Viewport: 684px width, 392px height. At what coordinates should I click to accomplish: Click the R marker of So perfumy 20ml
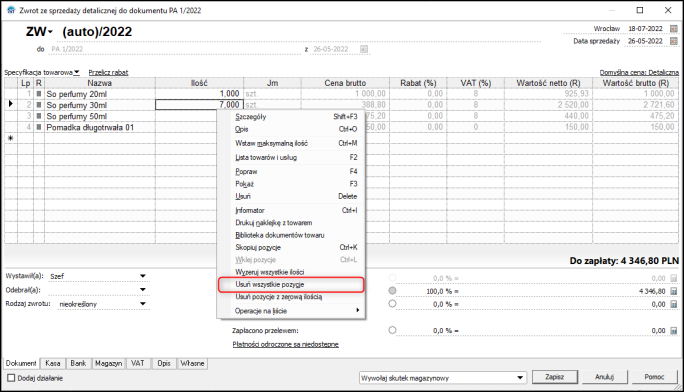click(39, 94)
